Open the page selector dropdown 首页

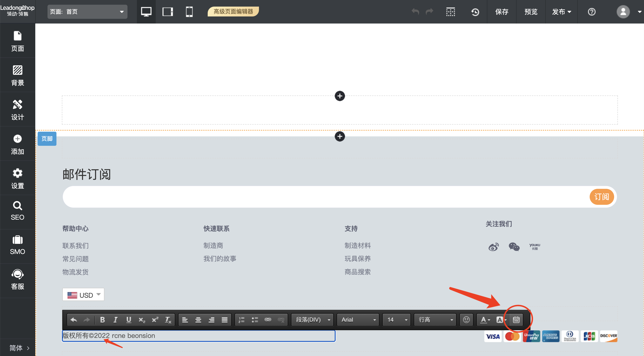(x=87, y=12)
